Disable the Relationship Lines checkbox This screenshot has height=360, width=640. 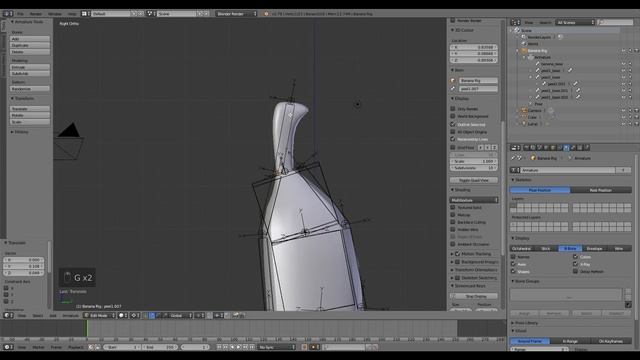[x=453, y=139]
